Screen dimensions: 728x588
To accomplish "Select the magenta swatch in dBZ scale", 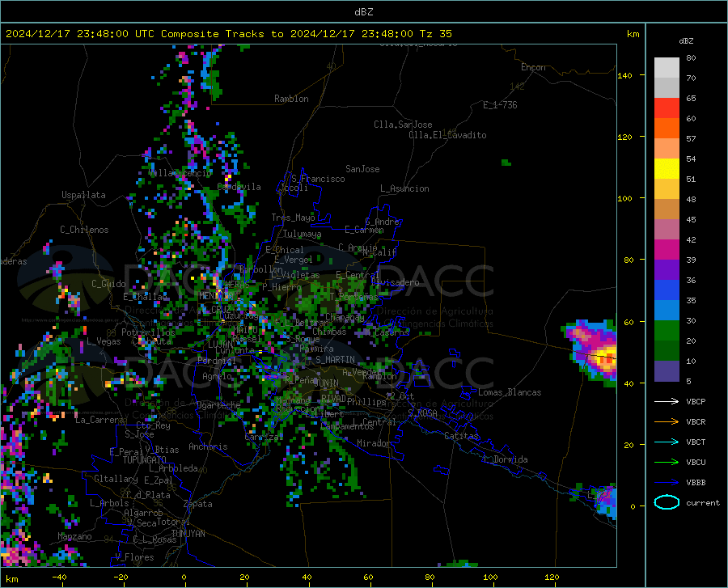I will click(667, 249).
